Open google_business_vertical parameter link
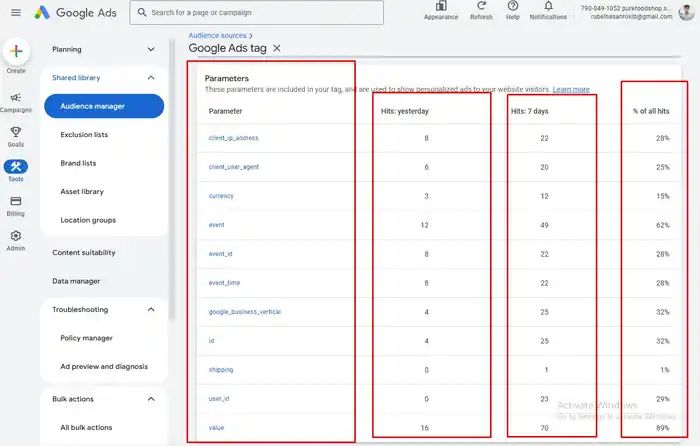The width and height of the screenshot is (700, 446). coord(245,312)
